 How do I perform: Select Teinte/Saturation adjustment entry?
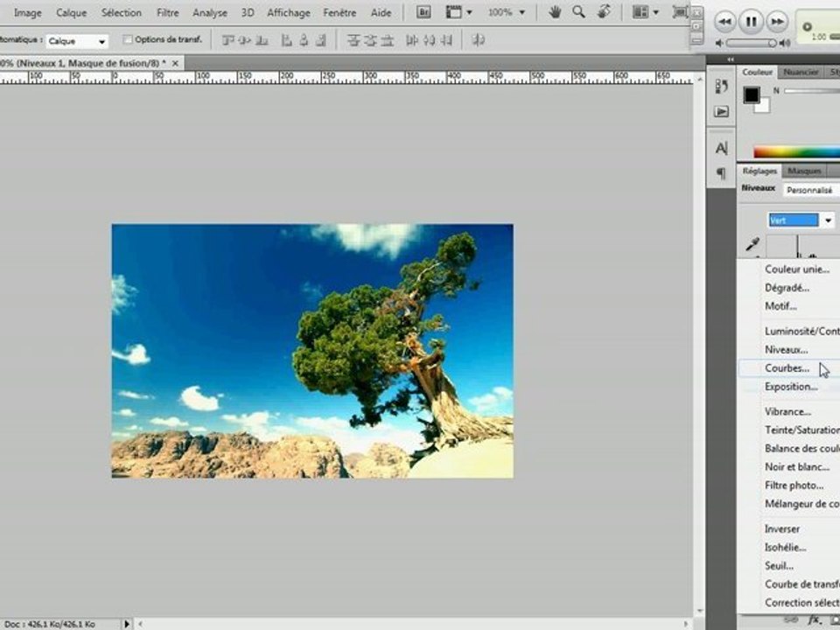pos(801,430)
